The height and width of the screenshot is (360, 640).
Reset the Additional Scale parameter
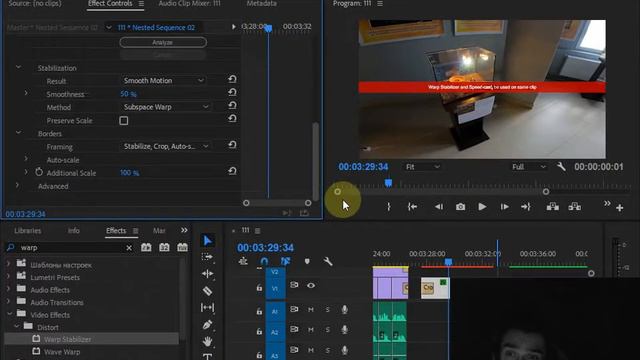[x=232, y=171]
